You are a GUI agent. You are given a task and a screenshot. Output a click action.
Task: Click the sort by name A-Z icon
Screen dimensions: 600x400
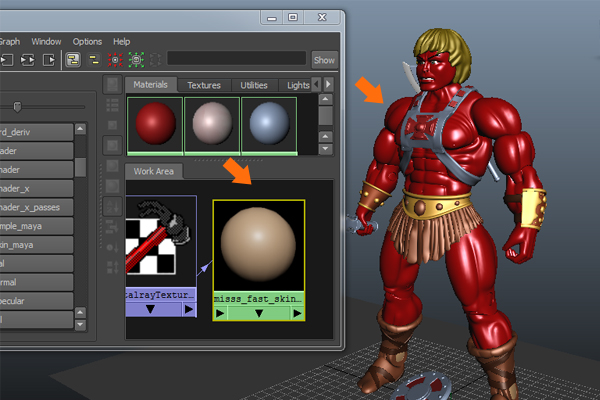tap(112, 206)
